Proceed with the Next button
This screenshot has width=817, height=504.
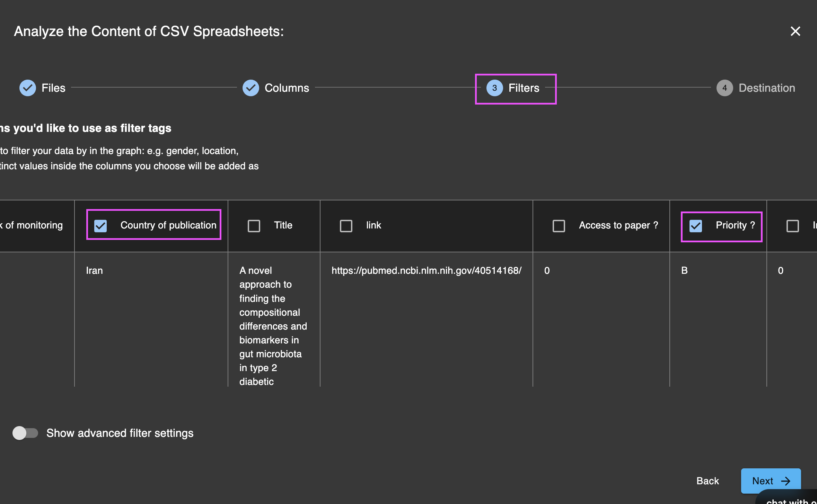pyautogui.click(x=771, y=481)
